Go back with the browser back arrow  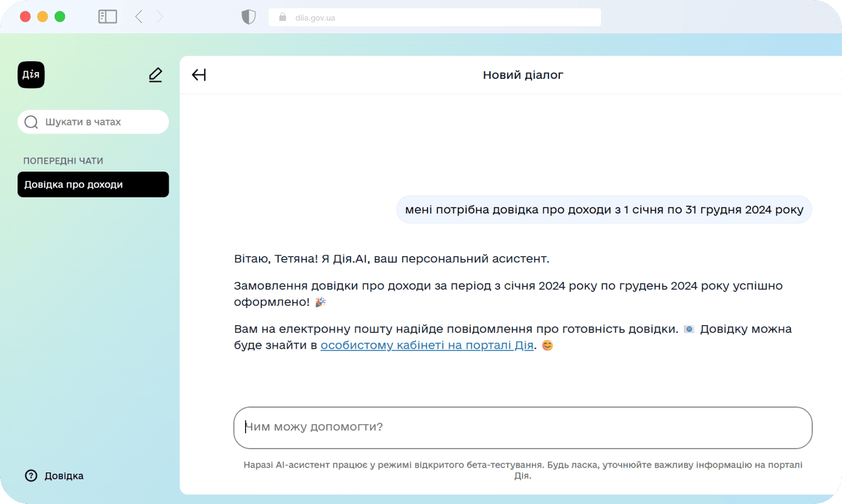click(x=139, y=17)
